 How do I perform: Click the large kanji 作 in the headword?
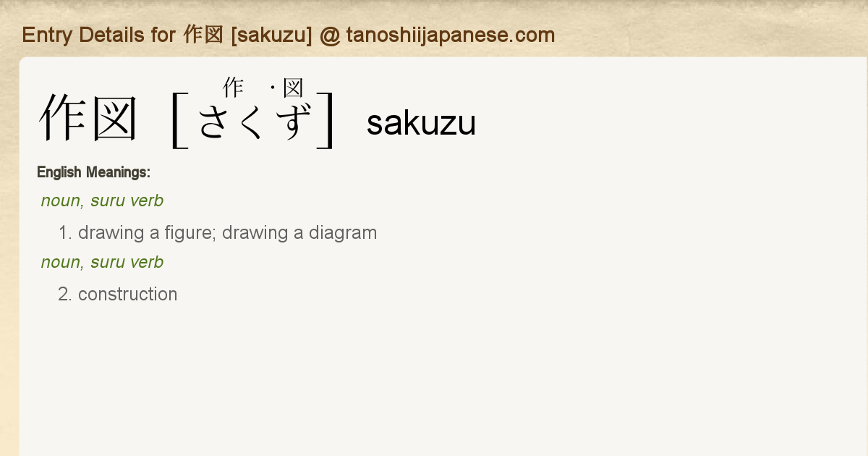click(64, 119)
